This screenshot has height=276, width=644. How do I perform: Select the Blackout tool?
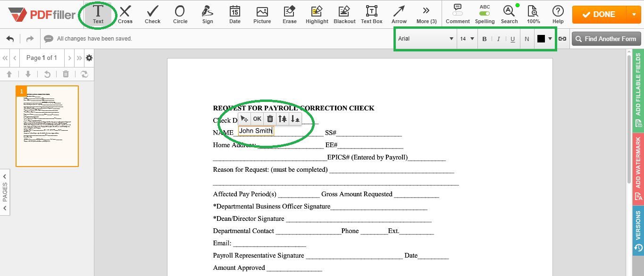point(344,14)
